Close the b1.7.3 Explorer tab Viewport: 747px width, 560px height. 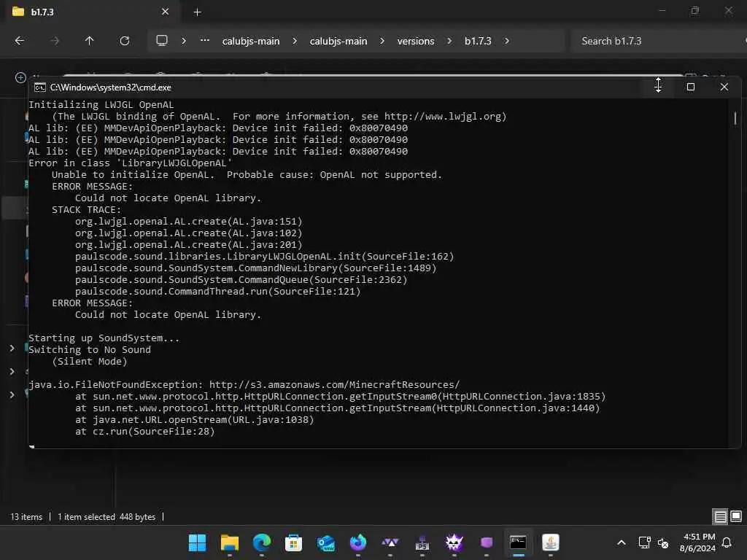(x=166, y=12)
